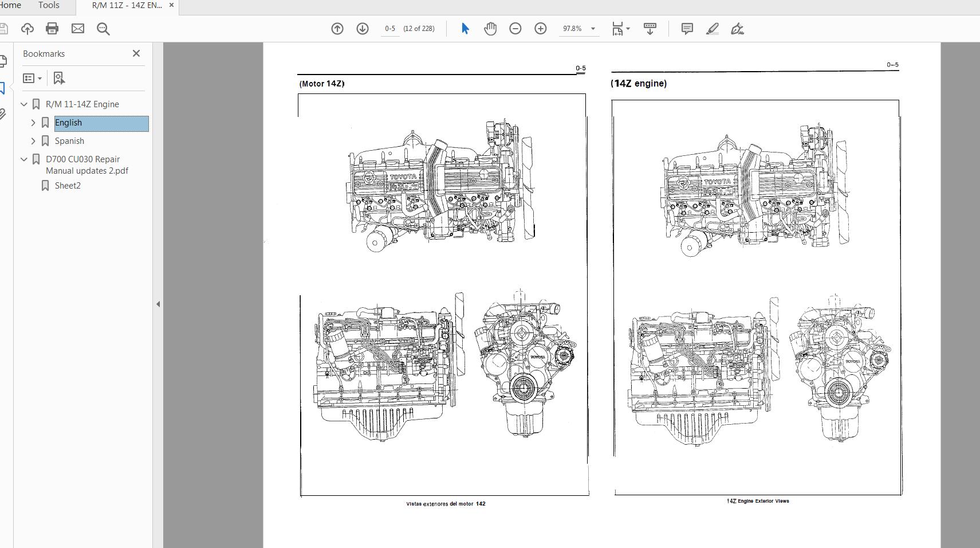Click '14Z Engine Exterior Views' caption
This screenshot has width=980, height=548.
tap(758, 501)
